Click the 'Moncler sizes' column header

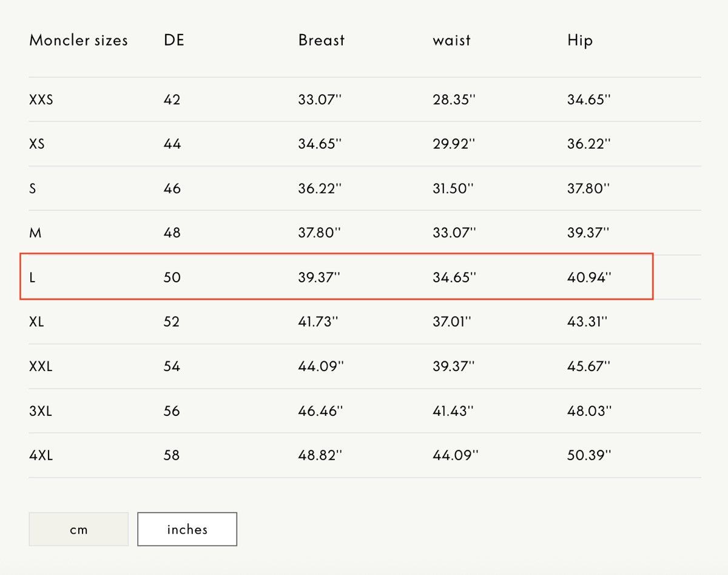(79, 41)
